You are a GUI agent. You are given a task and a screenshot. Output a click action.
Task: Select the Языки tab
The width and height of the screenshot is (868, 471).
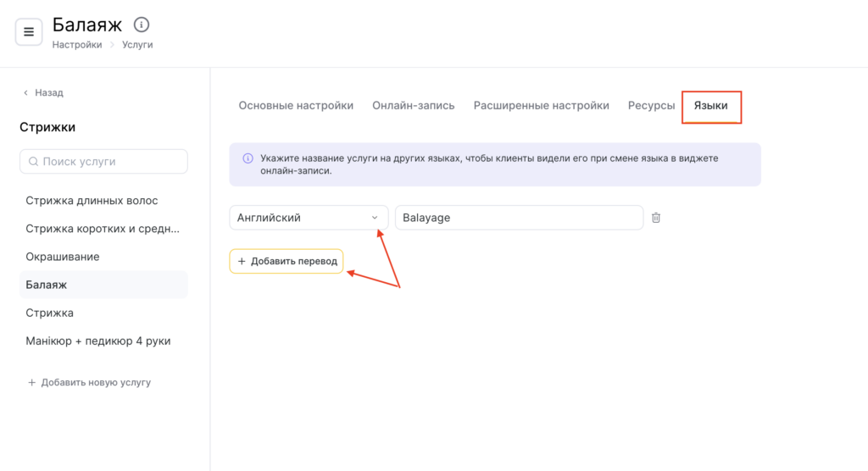[x=711, y=106]
